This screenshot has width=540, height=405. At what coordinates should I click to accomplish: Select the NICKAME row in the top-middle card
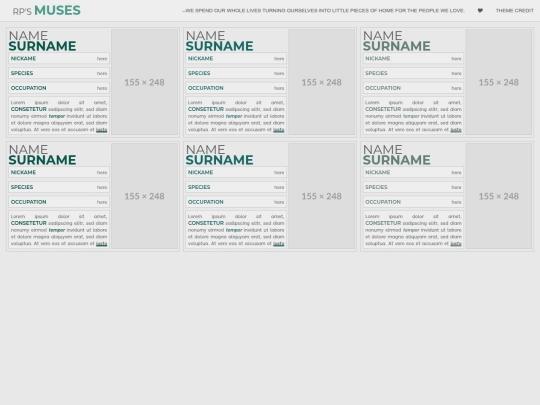236,59
